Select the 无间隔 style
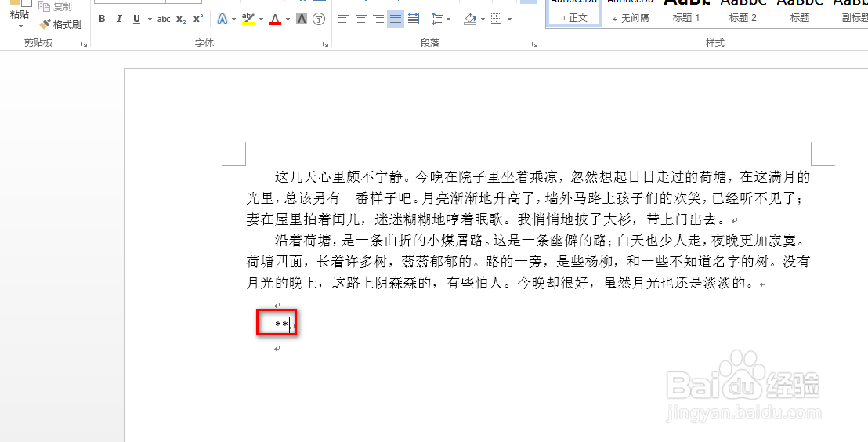 click(x=631, y=13)
